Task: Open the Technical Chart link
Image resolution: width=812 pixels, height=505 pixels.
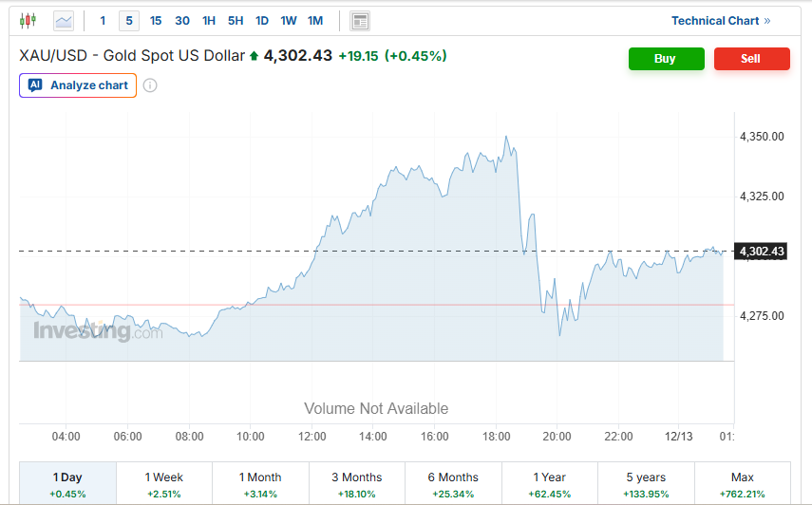Action: [721, 20]
